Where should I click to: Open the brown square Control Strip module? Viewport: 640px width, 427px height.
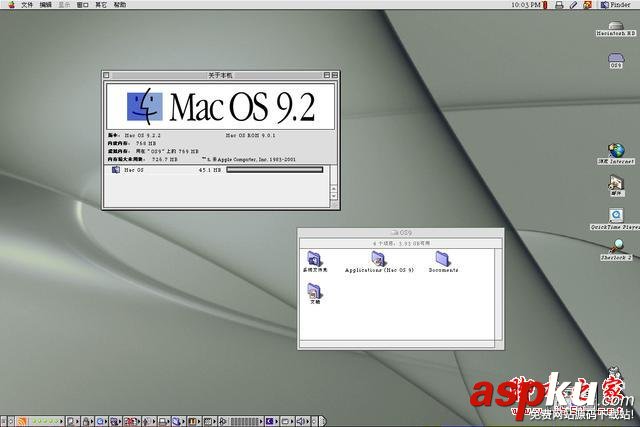tap(194, 421)
